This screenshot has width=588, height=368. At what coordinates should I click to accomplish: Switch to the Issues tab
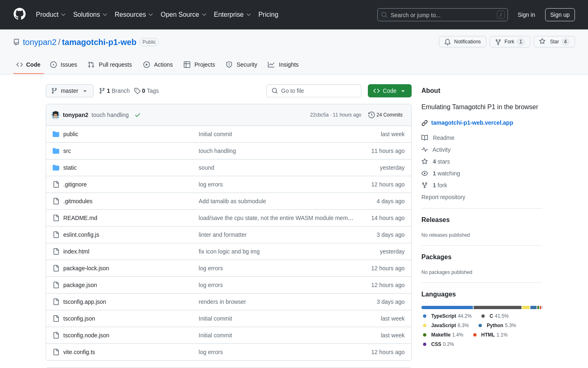pos(64,65)
